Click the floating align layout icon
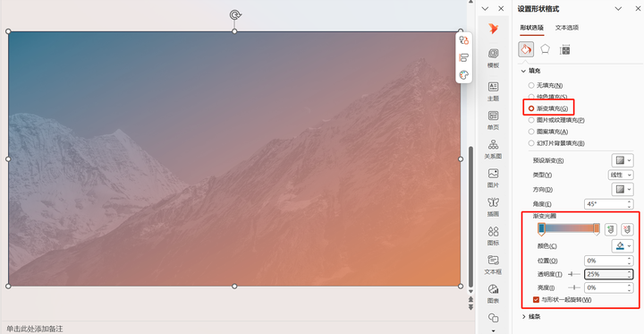644x334 pixels. (x=463, y=57)
